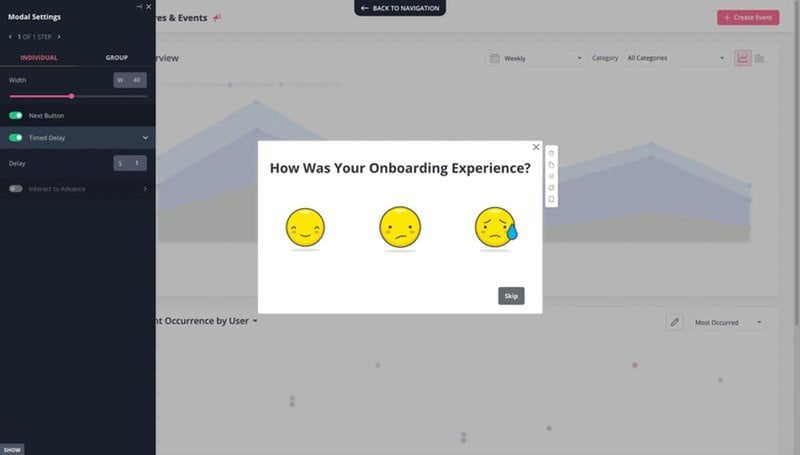Toggle the Interact to Advance switch
Screen dimensions: 800x455
tap(16, 189)
